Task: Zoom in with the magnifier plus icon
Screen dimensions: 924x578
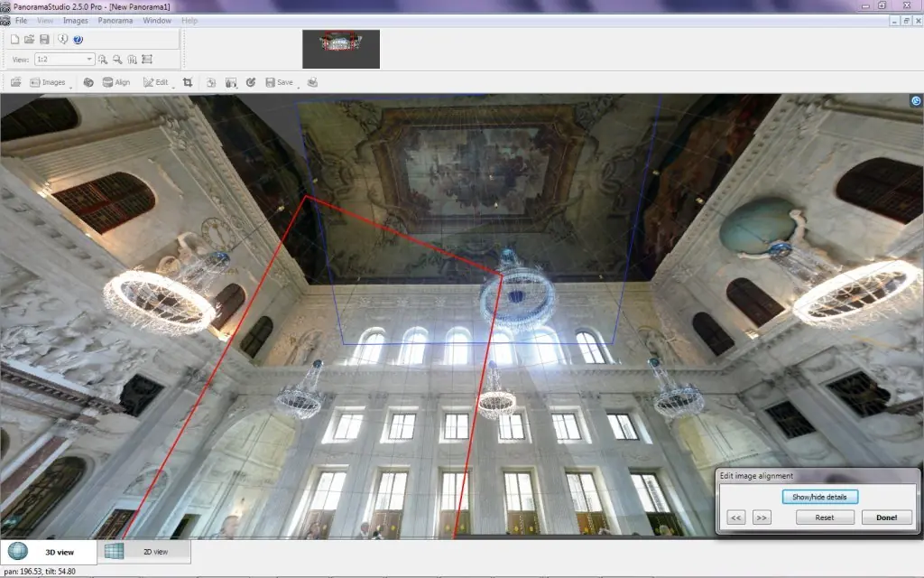Action: tap(103, 60)
